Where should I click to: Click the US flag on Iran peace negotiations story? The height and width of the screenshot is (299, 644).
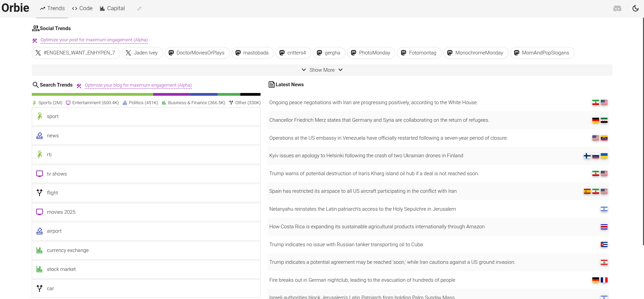604,102
